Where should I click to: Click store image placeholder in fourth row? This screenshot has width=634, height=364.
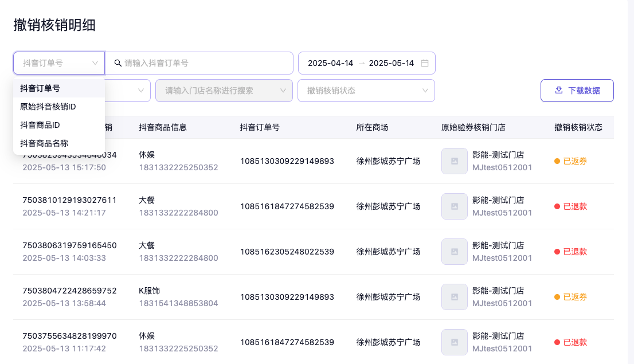pos(454,297)
